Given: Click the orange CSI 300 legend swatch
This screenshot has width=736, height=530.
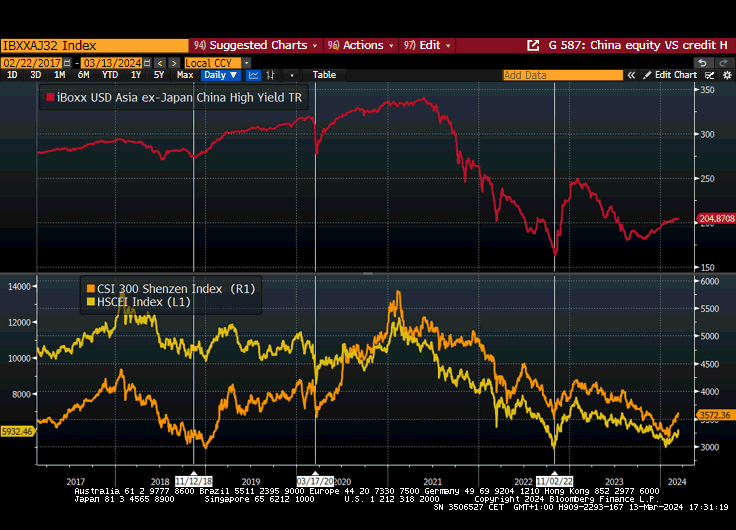Looking at the screenshot, I should point(91,289).
